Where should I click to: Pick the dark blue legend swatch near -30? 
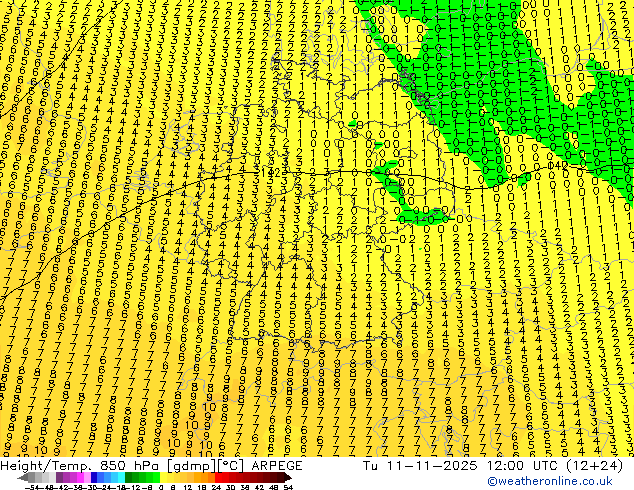[94, 478]
